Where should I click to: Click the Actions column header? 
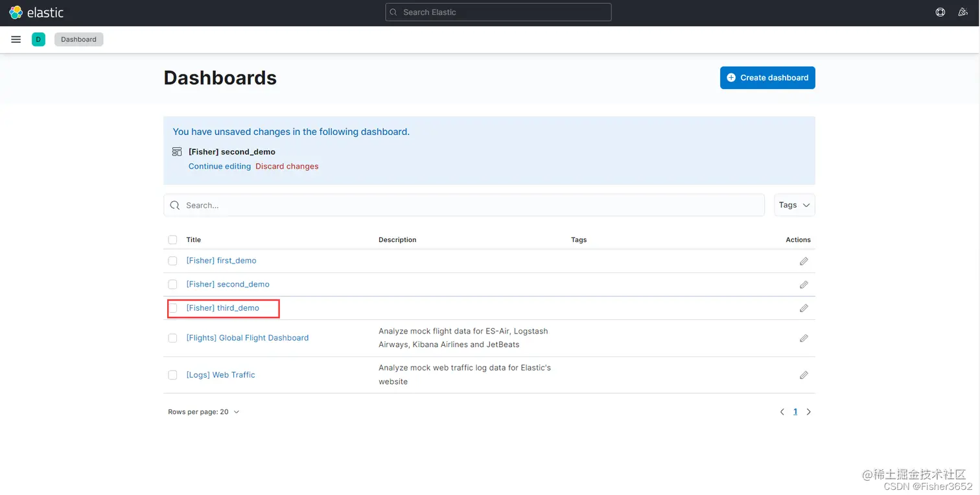point(798,240)
